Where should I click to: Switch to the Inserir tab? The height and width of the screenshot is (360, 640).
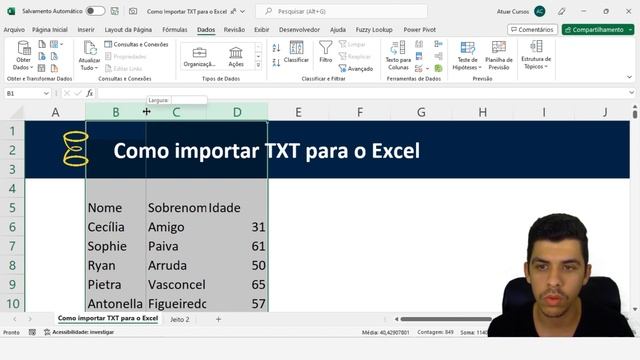[86, 29]
